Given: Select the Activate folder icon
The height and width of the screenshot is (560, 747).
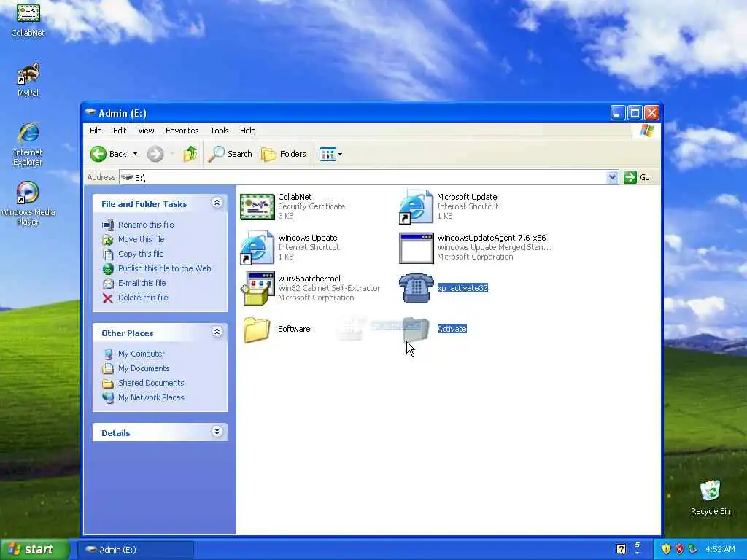Looking at the screenshot, I should (416, 329).
